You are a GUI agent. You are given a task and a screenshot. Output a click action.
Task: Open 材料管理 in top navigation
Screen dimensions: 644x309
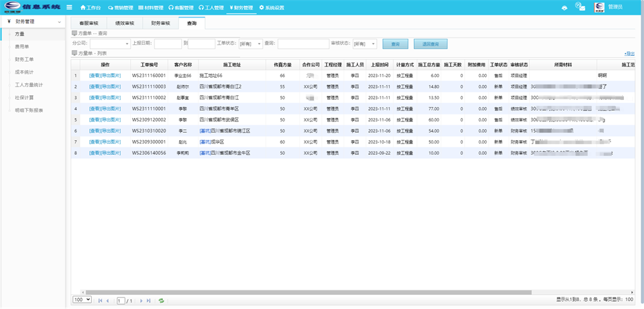click(x=151, y=7)
